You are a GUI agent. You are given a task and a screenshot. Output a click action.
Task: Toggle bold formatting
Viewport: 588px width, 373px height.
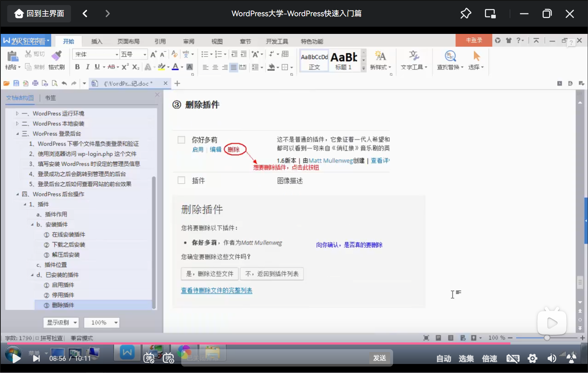coord(77,67)
